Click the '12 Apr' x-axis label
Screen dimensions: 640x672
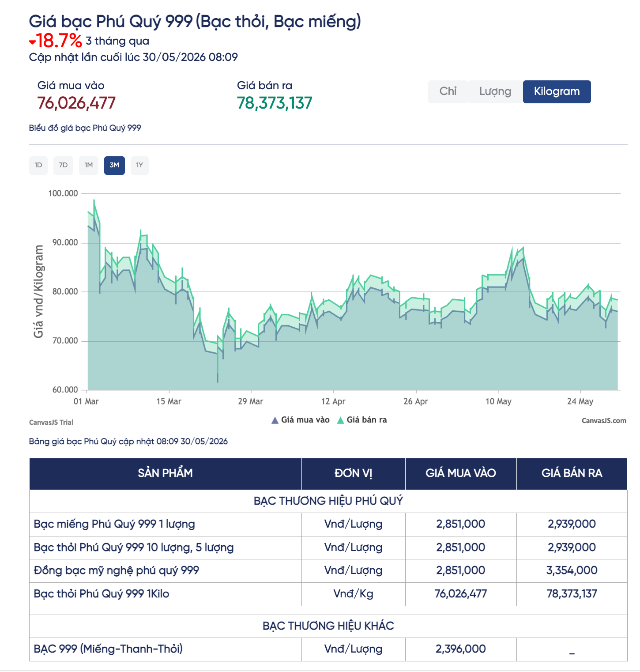[333, 401]
